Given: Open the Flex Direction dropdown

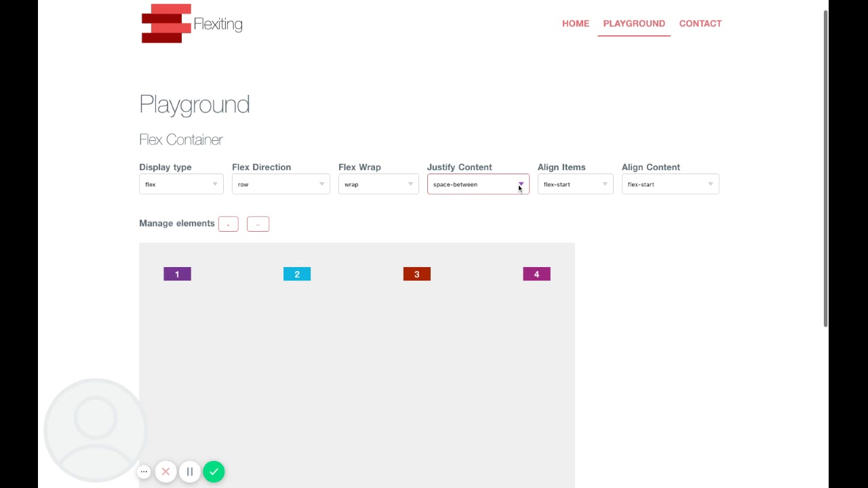Looking at the screenshot, I should pos(281,184).
